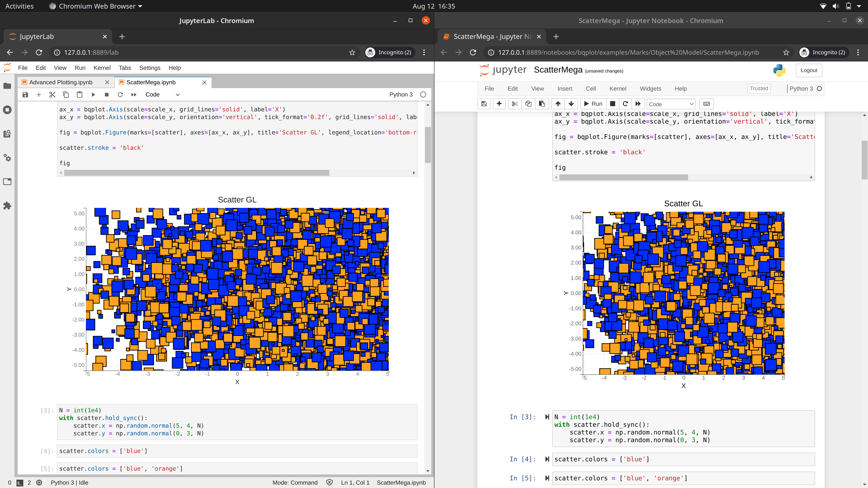Viewport: 868px width, 488px height.
Task: Click address bar in JupyterLab window
Action: tap(204, 52)
